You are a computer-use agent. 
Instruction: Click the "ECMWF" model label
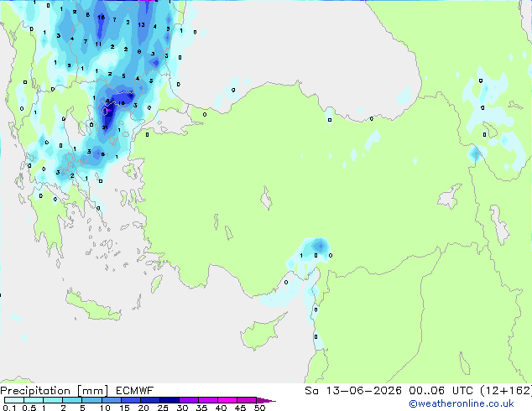pyautogui.click(x=135, y=391)
